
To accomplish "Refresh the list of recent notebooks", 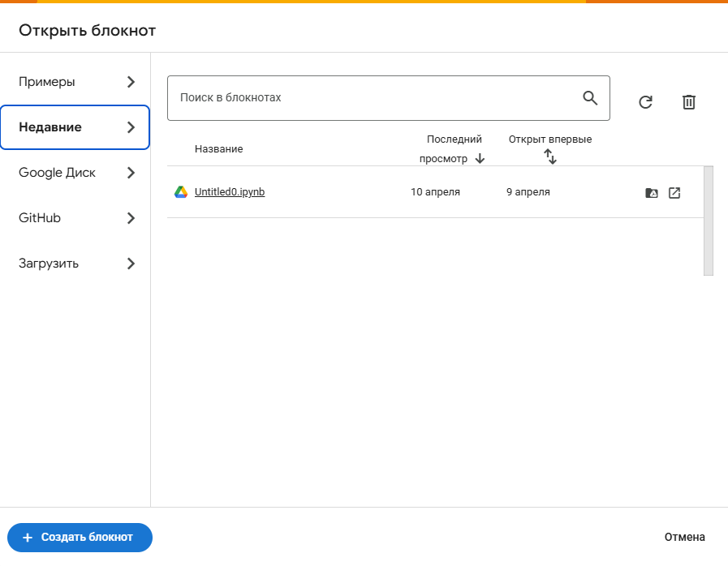I will point(645,102).
